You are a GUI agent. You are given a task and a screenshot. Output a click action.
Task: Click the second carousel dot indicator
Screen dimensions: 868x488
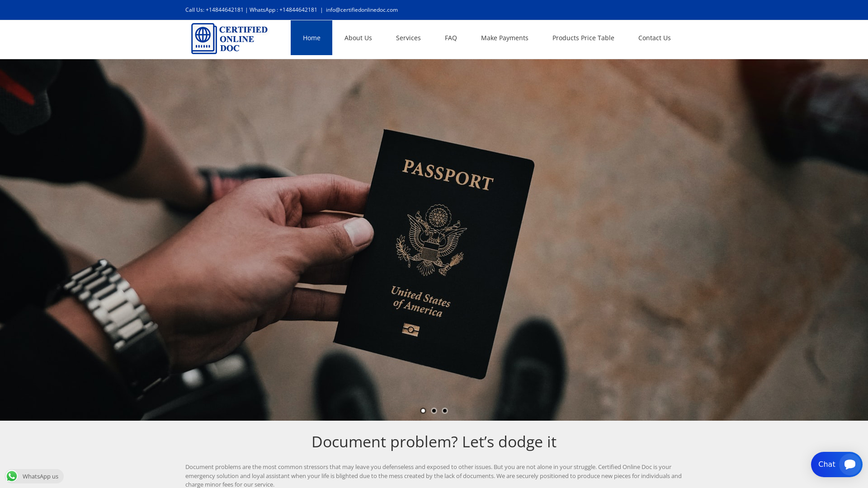[434, 411]
